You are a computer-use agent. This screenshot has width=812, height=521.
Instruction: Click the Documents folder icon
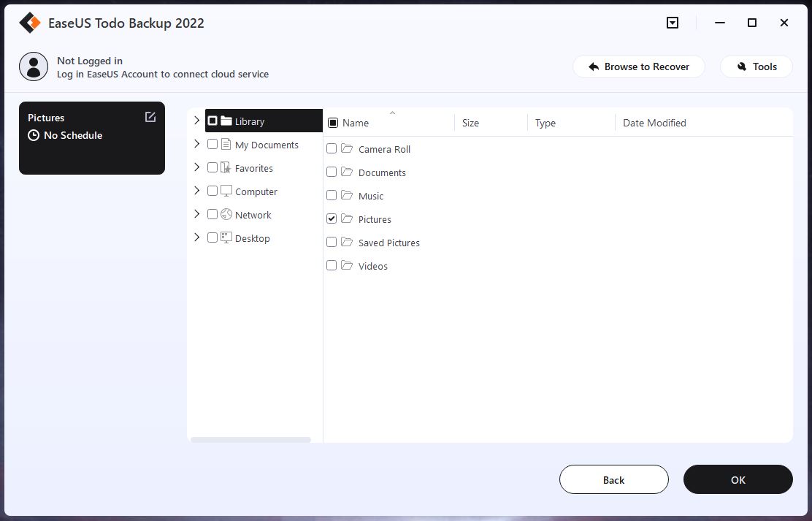pos(347,172)
